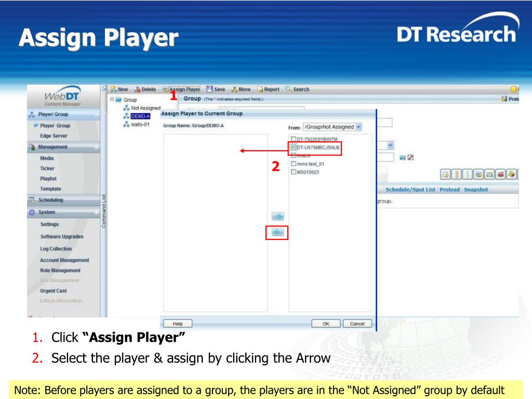This screenshot has width=532, height=399.
Task: Click the New toolbar button
Action: [119, 89]
